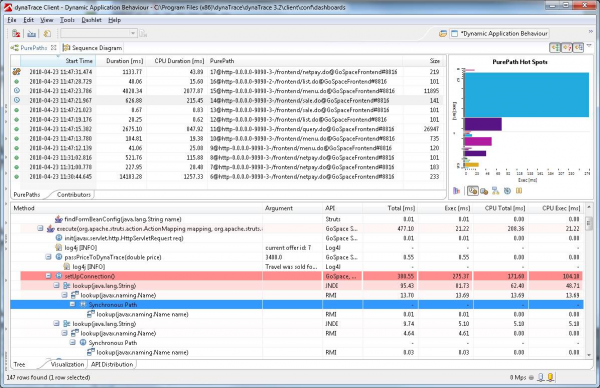The width and height of the screenshot is (600, 388).
Task: Open the Tools menu
Action: tap(67, 20)
